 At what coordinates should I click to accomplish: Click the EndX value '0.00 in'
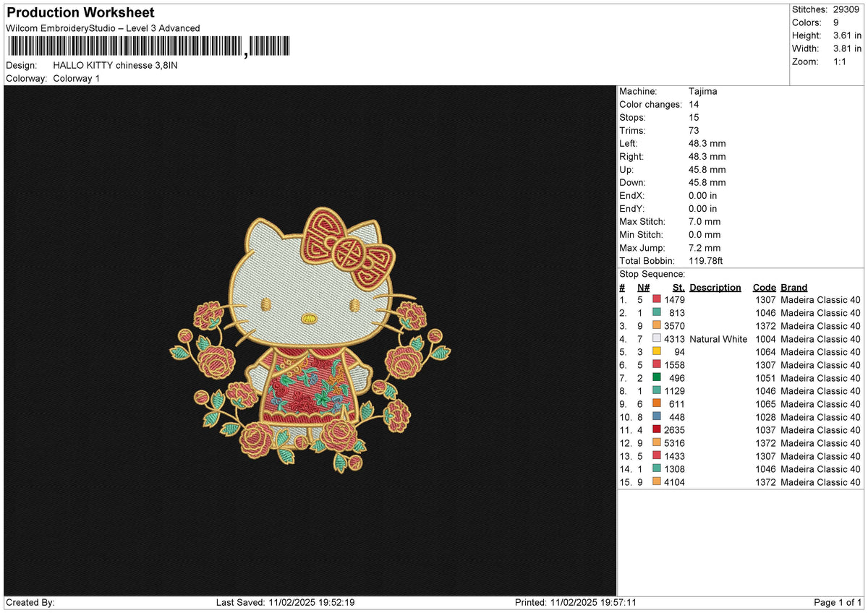tap(703, 195)
